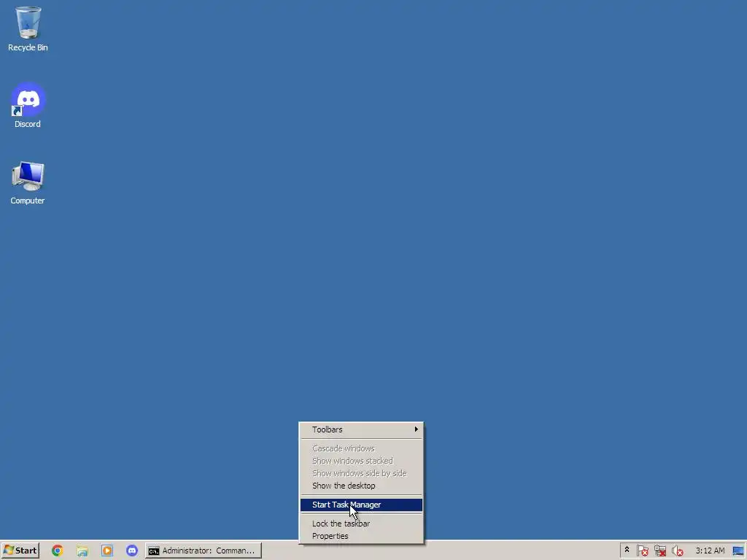Viewport: 747px width, 560px height.
Task: Click Show desktop icon beside clock
Action: point(738,551)
